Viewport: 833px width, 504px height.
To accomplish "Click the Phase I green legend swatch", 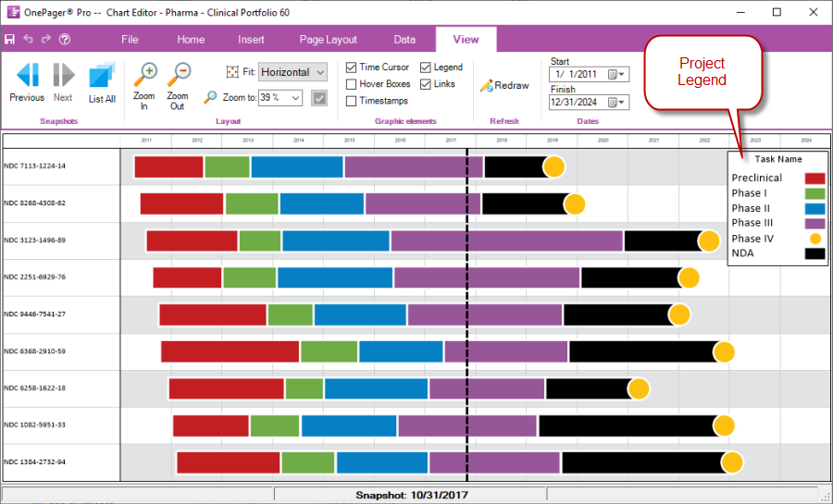I will [x=814, y=193].
